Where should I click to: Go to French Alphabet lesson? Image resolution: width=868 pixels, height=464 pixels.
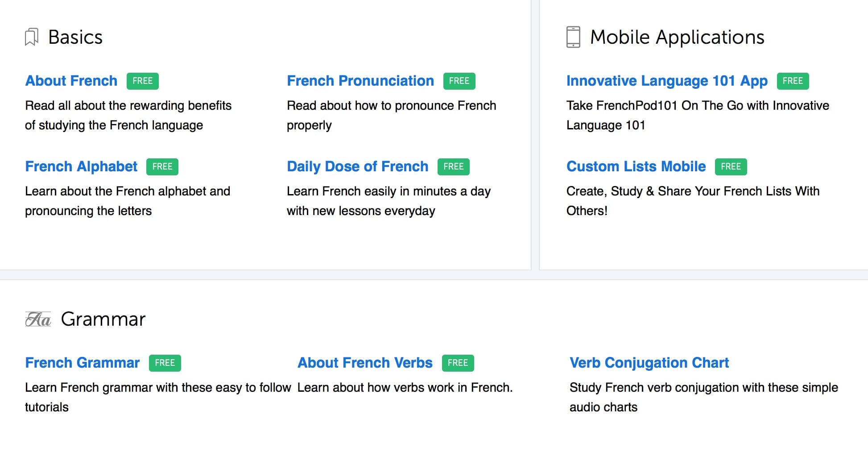[x=81, y=166]
